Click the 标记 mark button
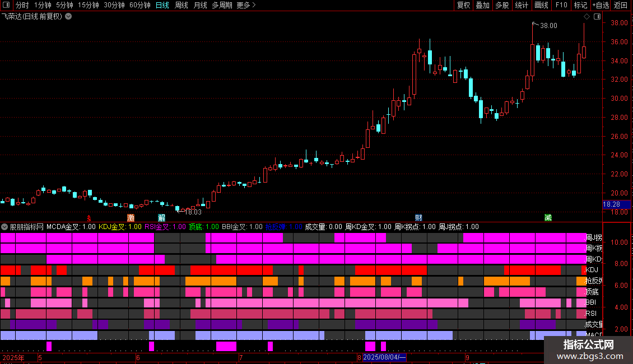The image size is (633, 364). click(x=580, y=5)
